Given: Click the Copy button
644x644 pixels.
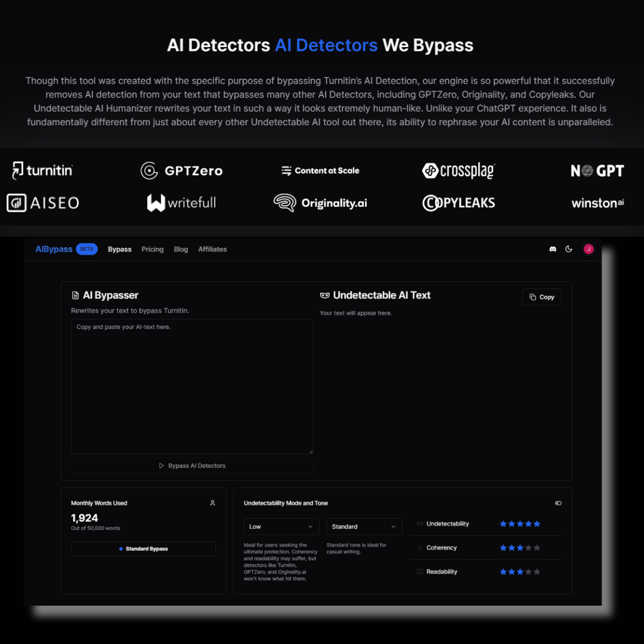Looking at the screenshot, I should pos(541,297).
